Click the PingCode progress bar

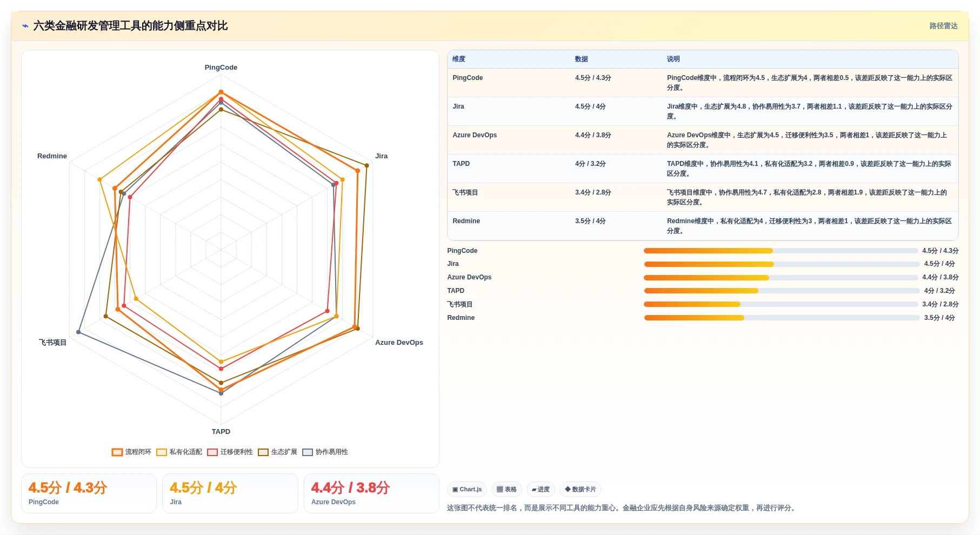[781, 251]
